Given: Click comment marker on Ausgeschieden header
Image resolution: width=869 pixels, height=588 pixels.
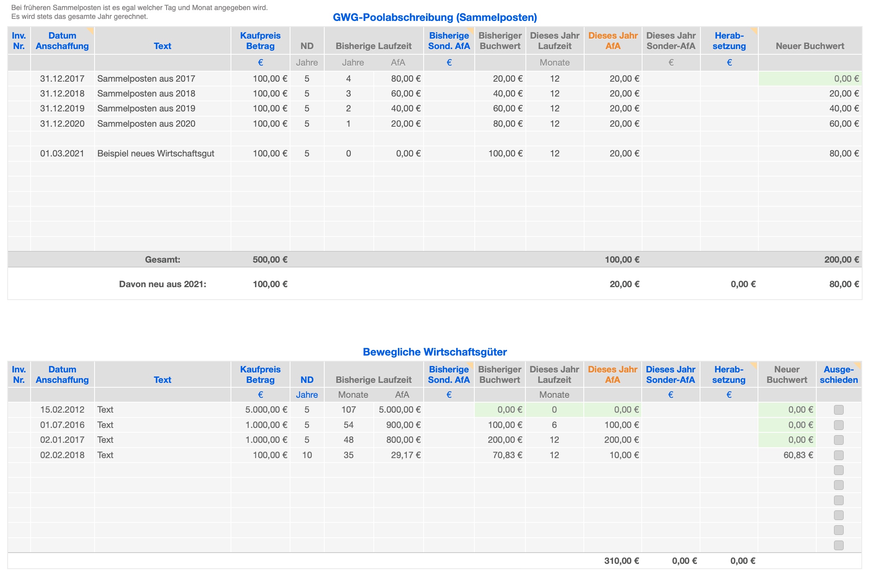Looking at the screenshot, I should click(x=858, y=364).
